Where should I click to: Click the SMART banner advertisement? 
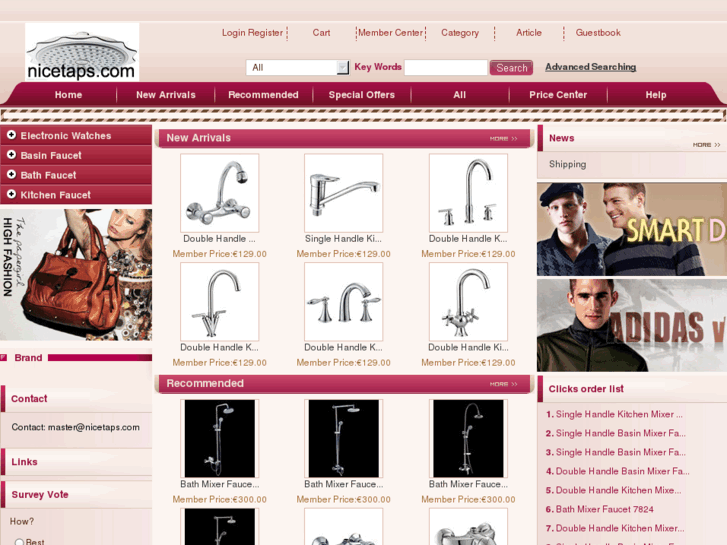(x=632, y=229)
